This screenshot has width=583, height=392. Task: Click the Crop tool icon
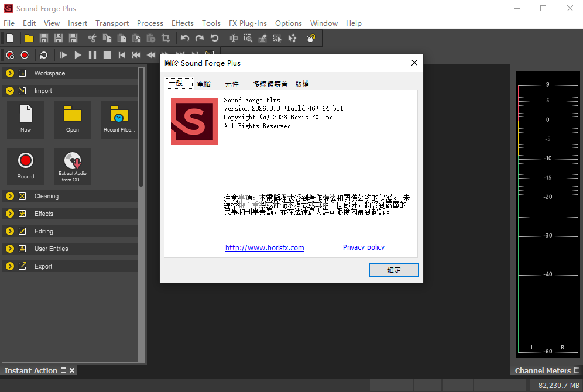point(166,38)
